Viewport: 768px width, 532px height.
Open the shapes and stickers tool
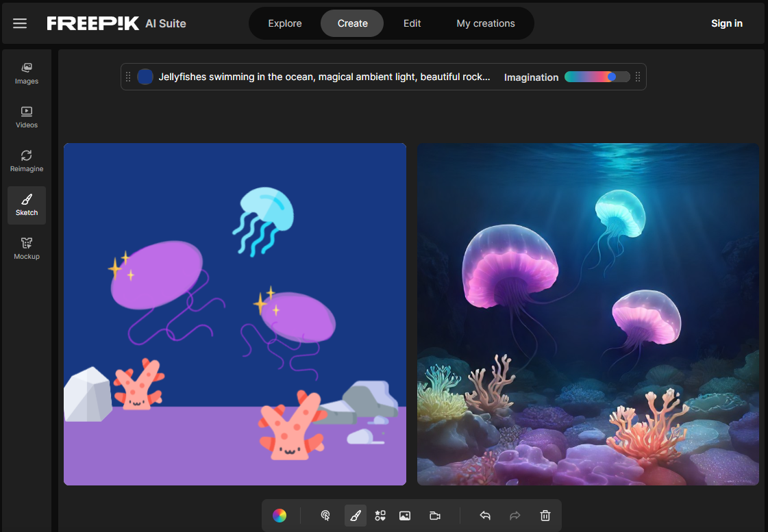(x=380, y=516)
